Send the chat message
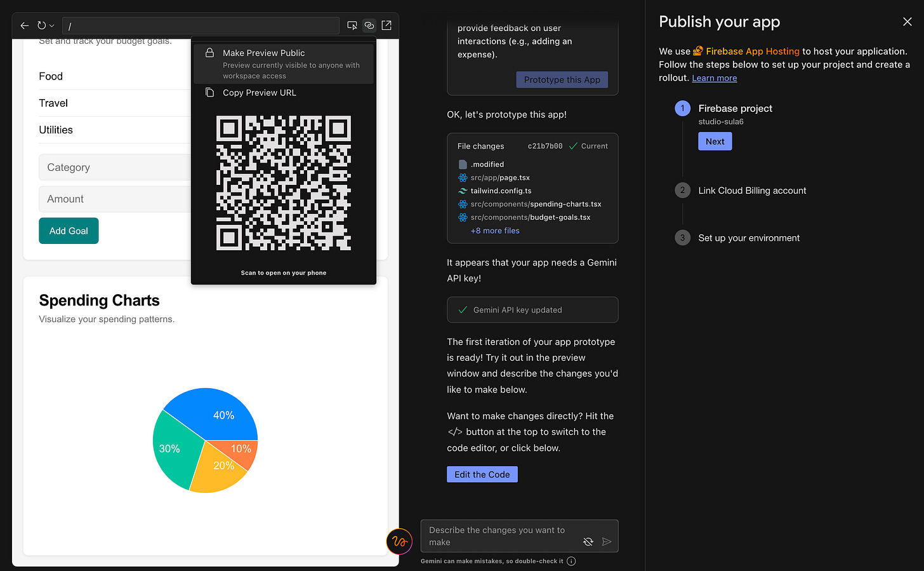Image resolution: width=924 pixels, height=571 pixels. pyautogui.click(x=607, y=542)
